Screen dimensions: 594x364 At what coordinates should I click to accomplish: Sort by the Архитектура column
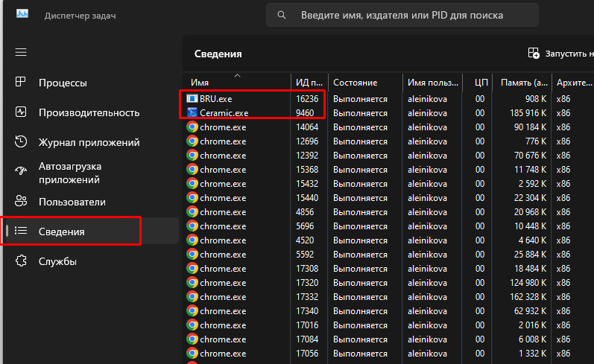tap(573, 82)
